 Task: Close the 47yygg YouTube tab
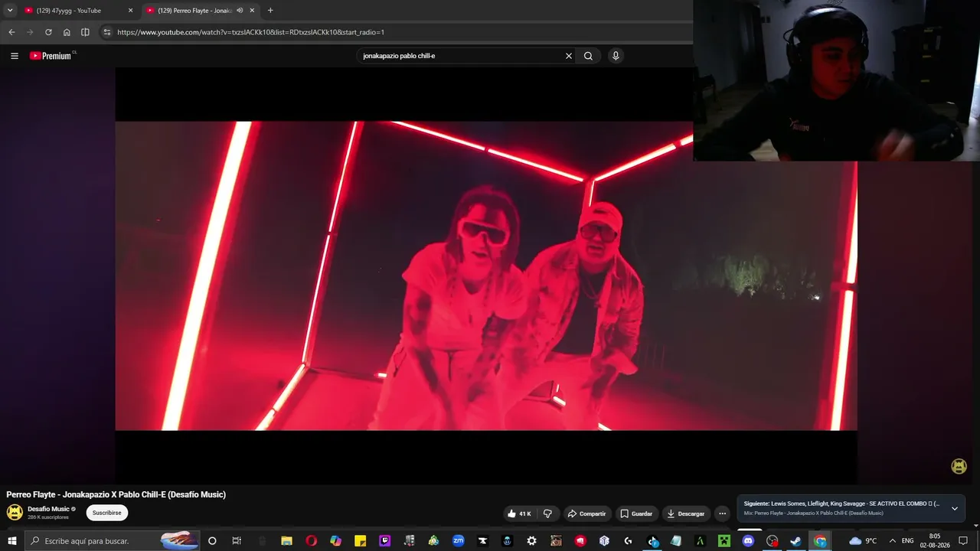click(130, 11)
